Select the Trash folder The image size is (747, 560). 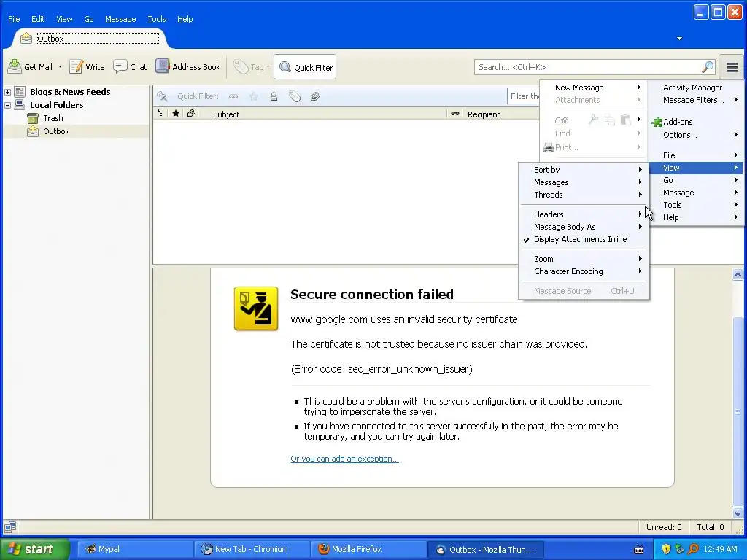53,118
